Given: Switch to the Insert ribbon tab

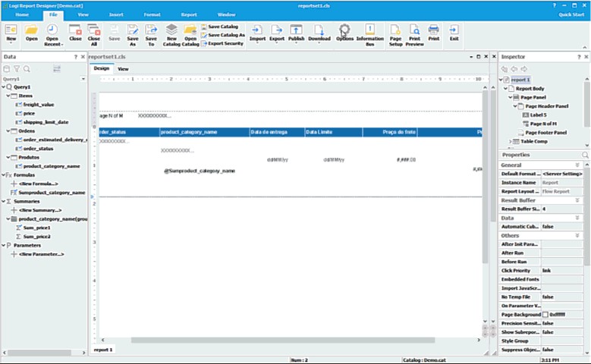Looking at the screenshot, I should (x=116, y=14).
